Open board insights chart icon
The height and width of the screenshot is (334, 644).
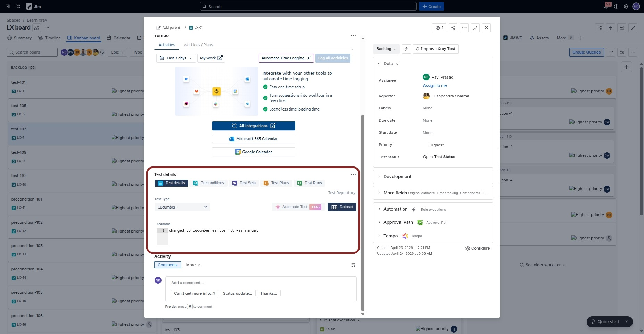pyautogui.click(x=611, y=52)
